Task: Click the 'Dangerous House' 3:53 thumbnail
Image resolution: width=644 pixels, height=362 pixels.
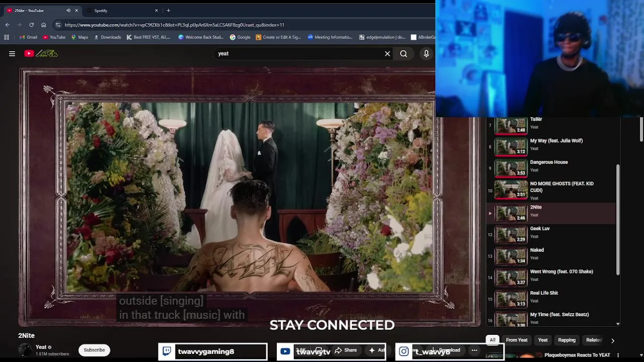Action: 511,168
